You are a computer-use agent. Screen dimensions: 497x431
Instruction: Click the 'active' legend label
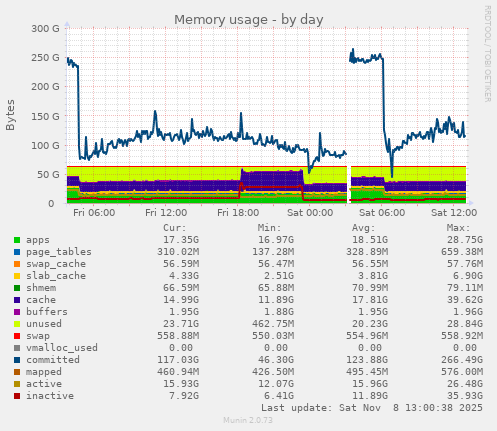point(44,384)
